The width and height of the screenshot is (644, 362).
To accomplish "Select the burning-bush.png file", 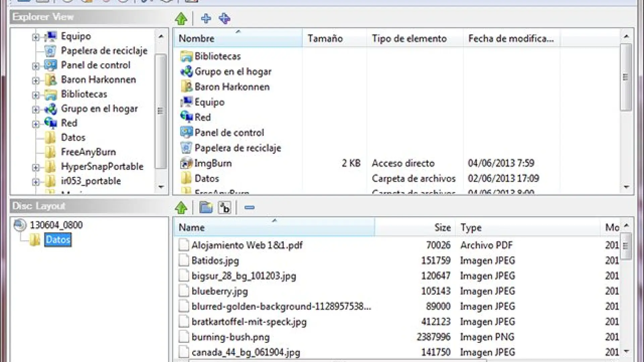I will 230,337.
